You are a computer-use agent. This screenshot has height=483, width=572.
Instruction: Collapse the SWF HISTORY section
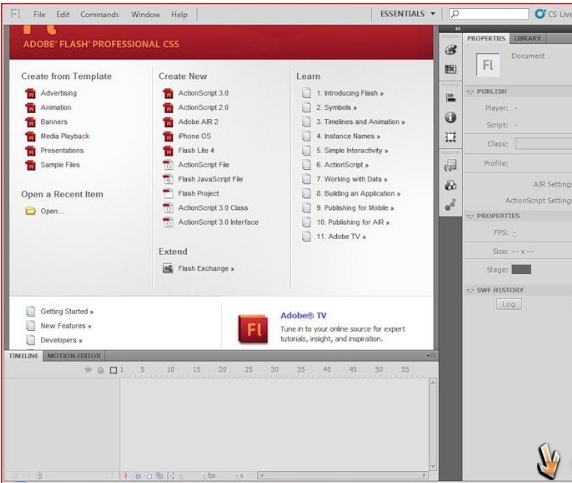470,290
